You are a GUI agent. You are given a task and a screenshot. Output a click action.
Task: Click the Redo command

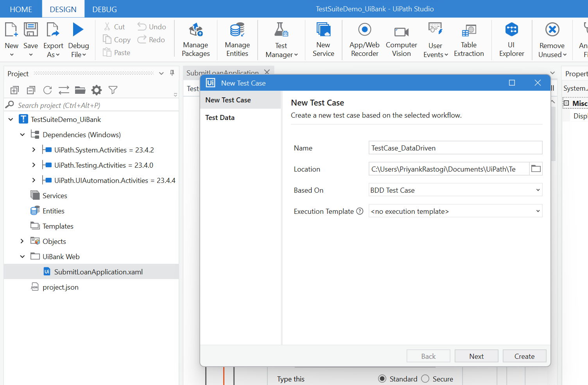click(x=151, y=39)
